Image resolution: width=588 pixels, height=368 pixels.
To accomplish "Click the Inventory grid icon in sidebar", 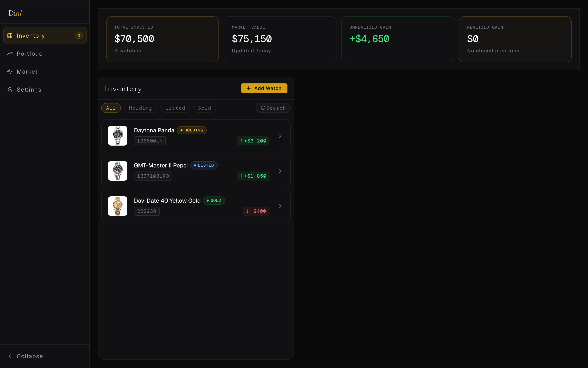I will point(10,36).
